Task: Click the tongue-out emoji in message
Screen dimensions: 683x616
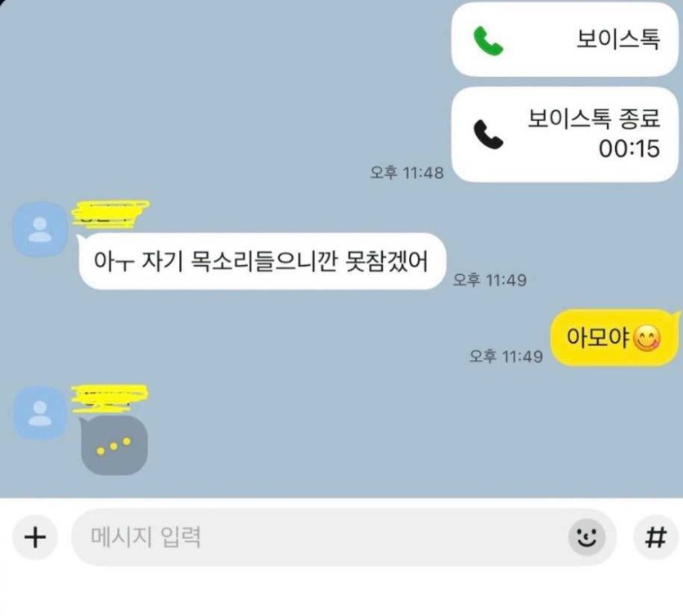Action: click(x=647, y=338)
